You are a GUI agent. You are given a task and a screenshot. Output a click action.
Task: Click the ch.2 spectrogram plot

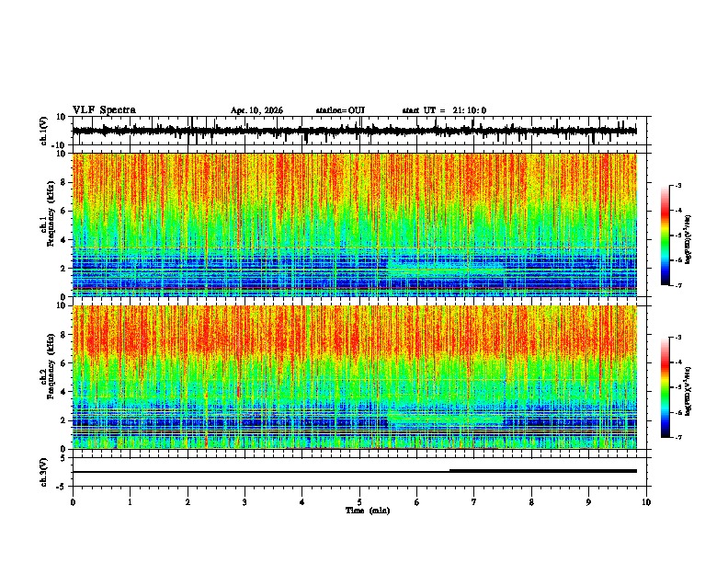(354, 377)
